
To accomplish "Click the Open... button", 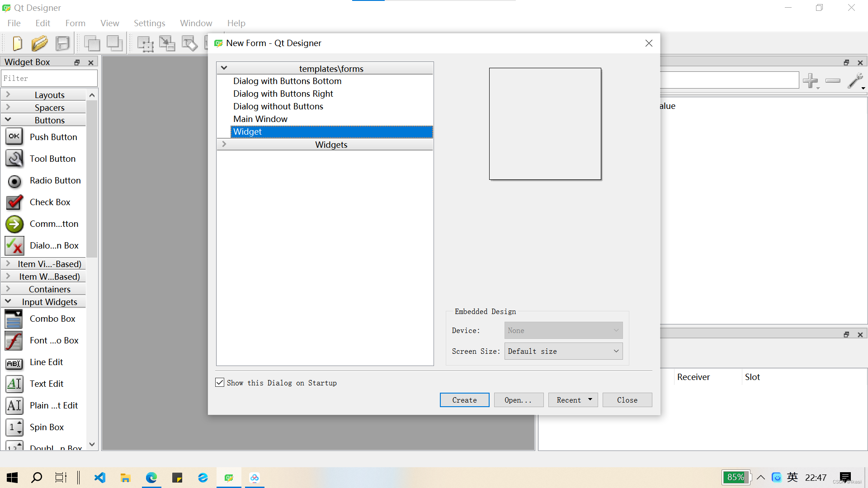I will [x=519, y=399].
